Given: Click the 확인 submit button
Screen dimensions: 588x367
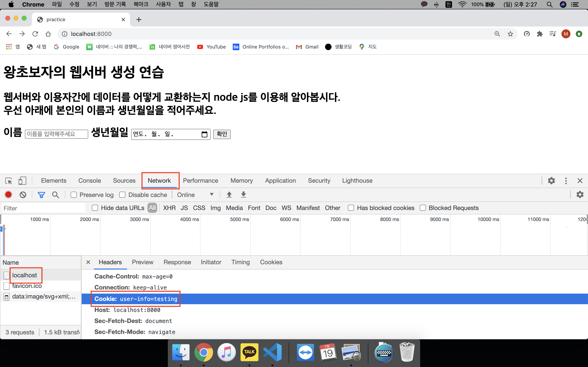Looking at the screenshot, I should point(222,134).
